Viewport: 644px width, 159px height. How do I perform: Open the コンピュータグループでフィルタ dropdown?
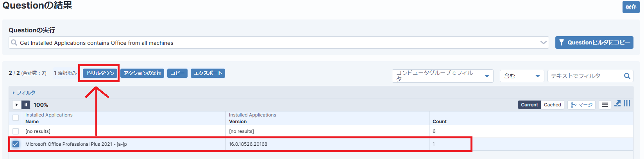[442, 76]
